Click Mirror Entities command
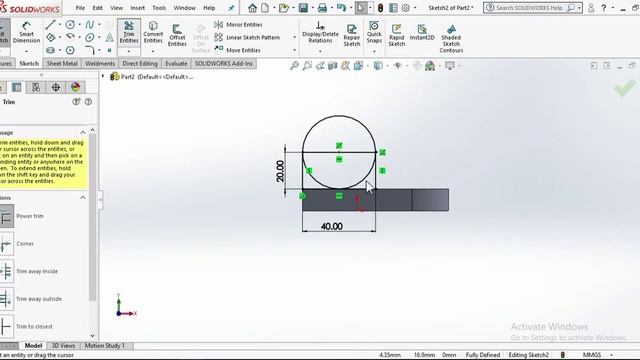 pos(238,24)
